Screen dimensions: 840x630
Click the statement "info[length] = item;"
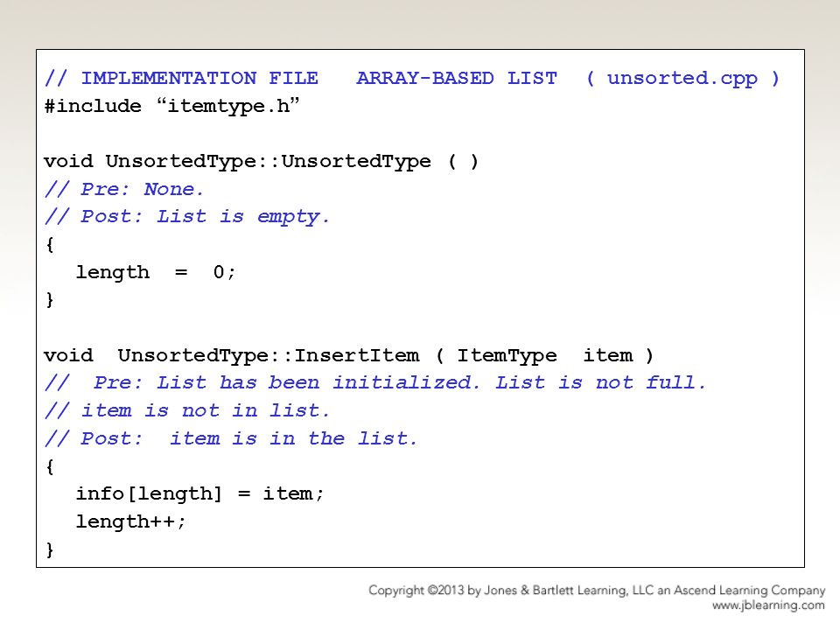[x=199, y=493]
